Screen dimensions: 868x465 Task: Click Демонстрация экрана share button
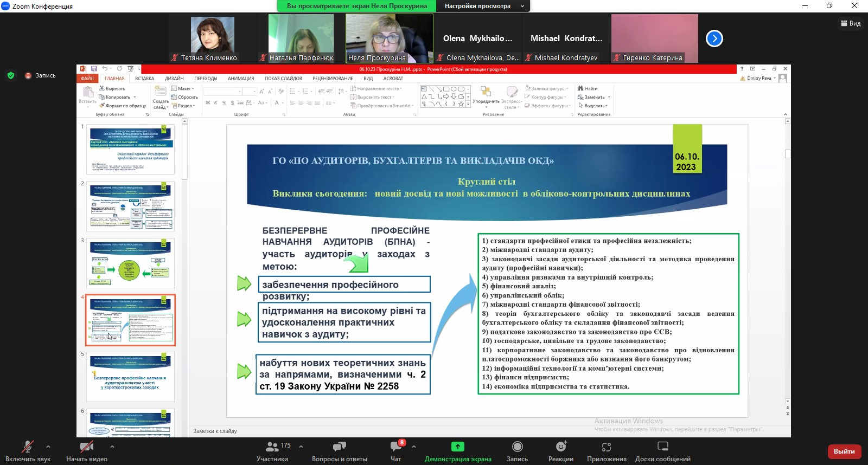click(x=458, y=451)
